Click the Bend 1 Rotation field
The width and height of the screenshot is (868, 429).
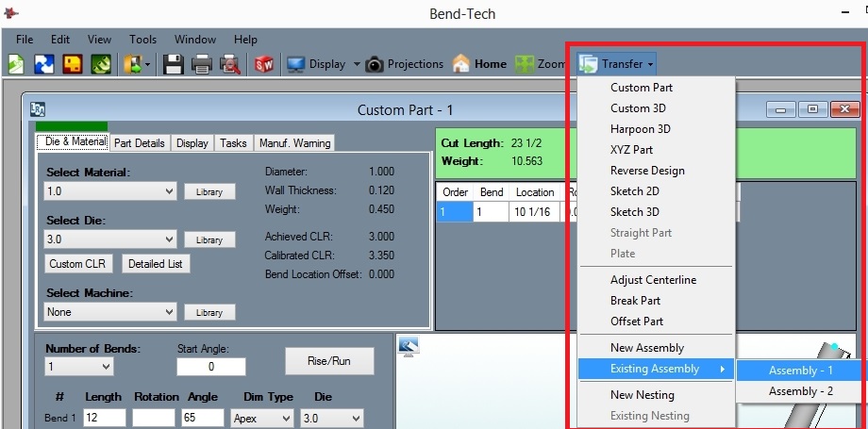pyautogui.click(x=154, y=418)
